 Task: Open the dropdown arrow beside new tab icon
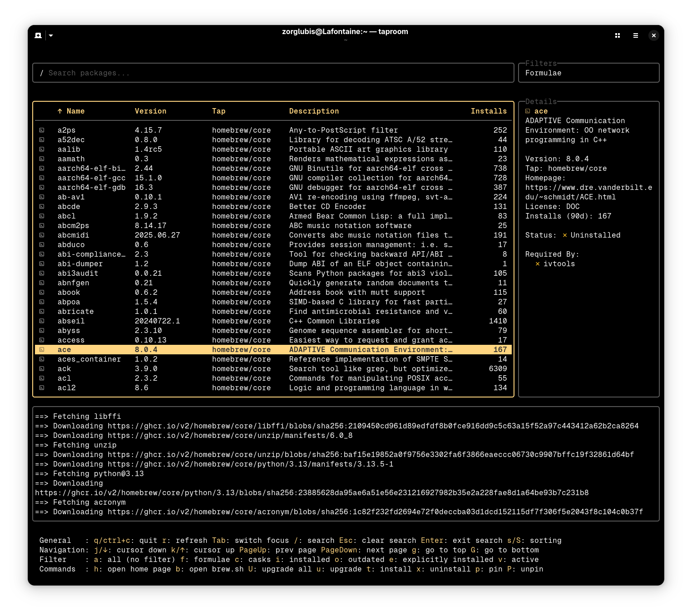click(x=51, y=35)
